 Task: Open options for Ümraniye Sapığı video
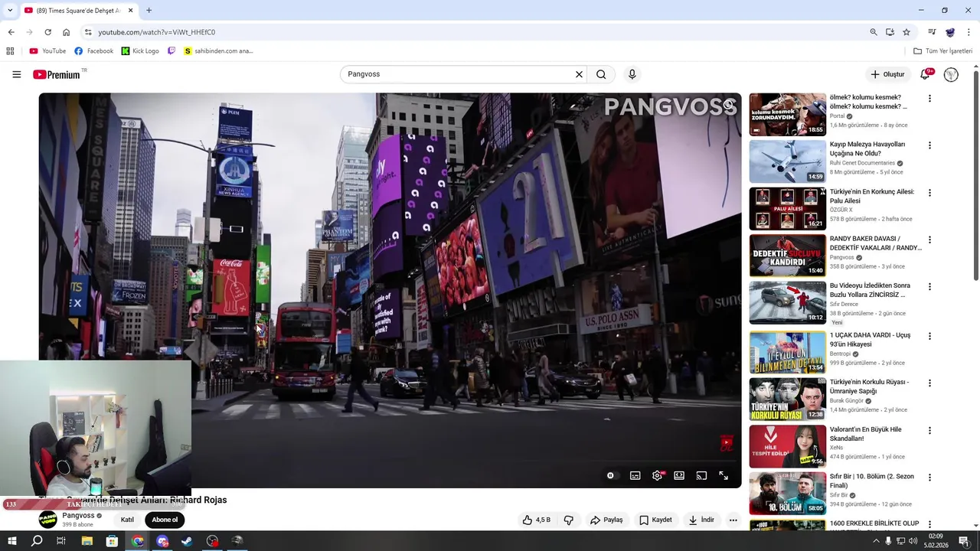coord(929,383)
